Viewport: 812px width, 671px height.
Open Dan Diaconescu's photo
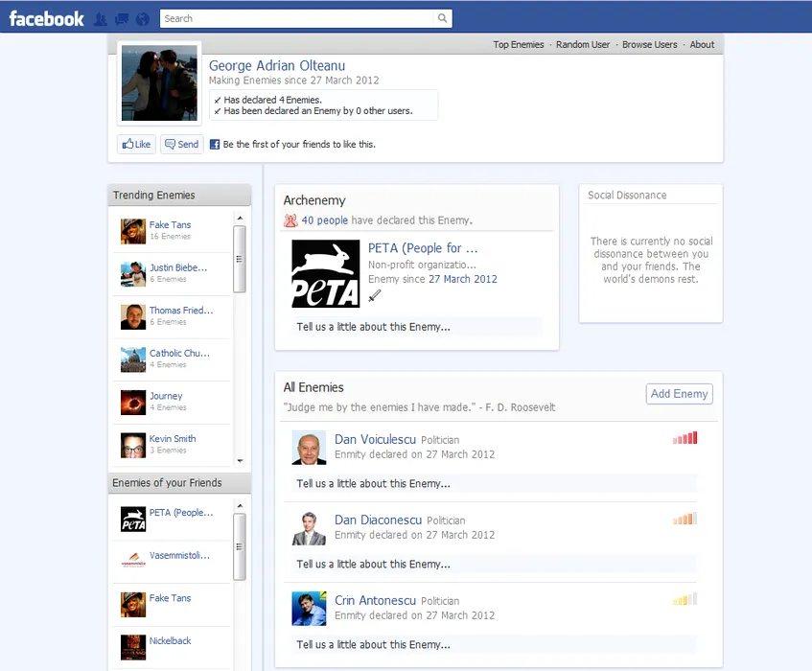pos(309,528)
